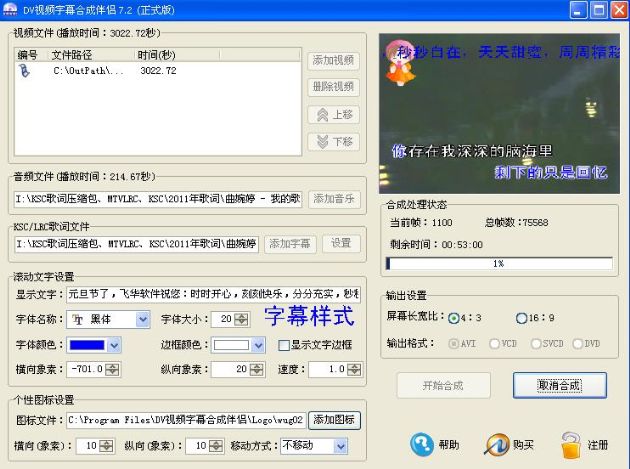630x469 pixels.
Task: Expand the border color (边框颜色) dropdown
Action: click(259, 345)
